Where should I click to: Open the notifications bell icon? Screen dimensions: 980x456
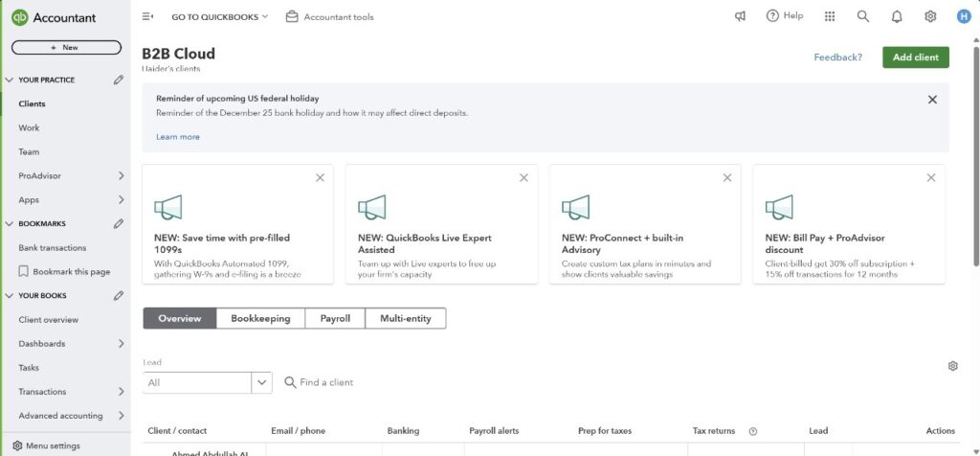897,17
